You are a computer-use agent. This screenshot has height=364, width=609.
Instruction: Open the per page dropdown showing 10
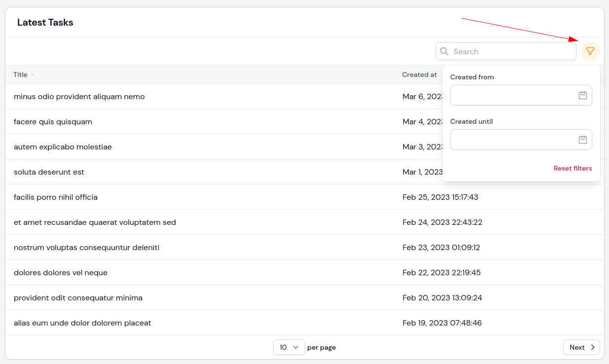point(289,347)
